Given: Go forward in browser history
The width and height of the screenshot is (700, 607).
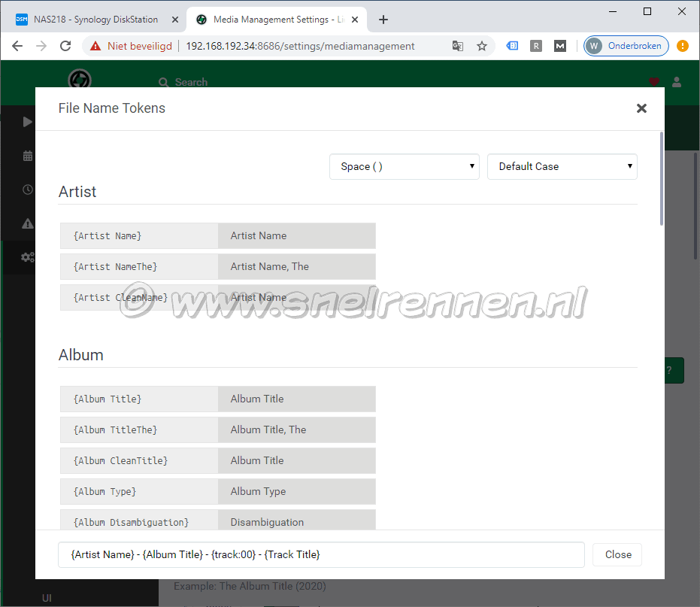Looking at the screenshot, I should pyautogui.click(x=41, y=46).
